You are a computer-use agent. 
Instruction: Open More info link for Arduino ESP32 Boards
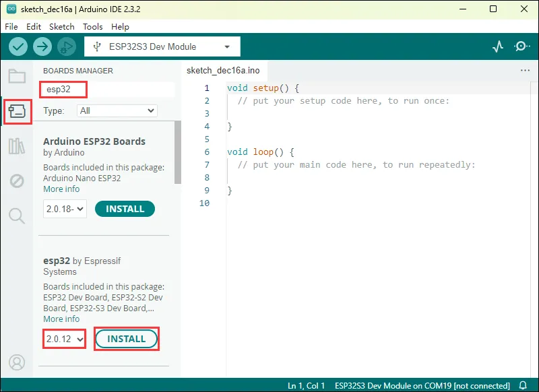pos(61,189)
